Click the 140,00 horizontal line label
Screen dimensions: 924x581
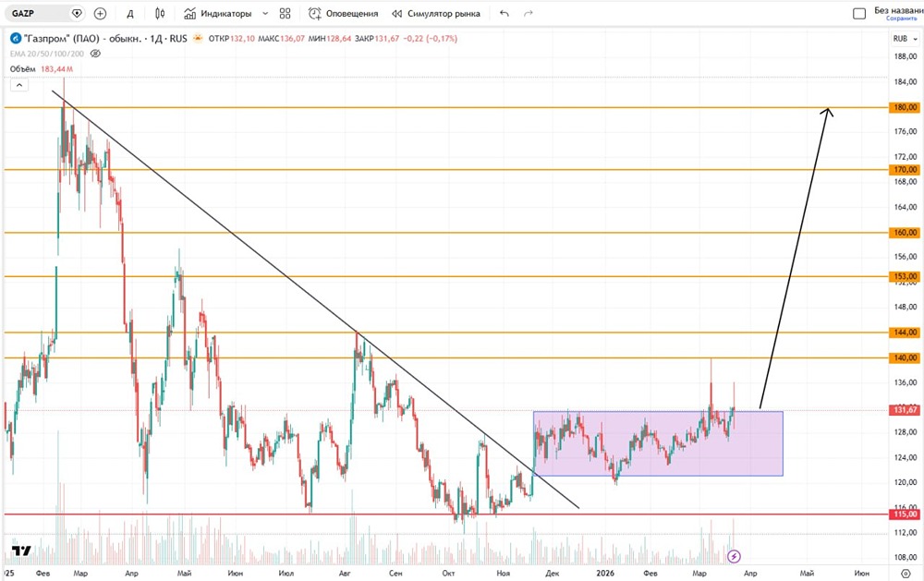pos(906,357)
